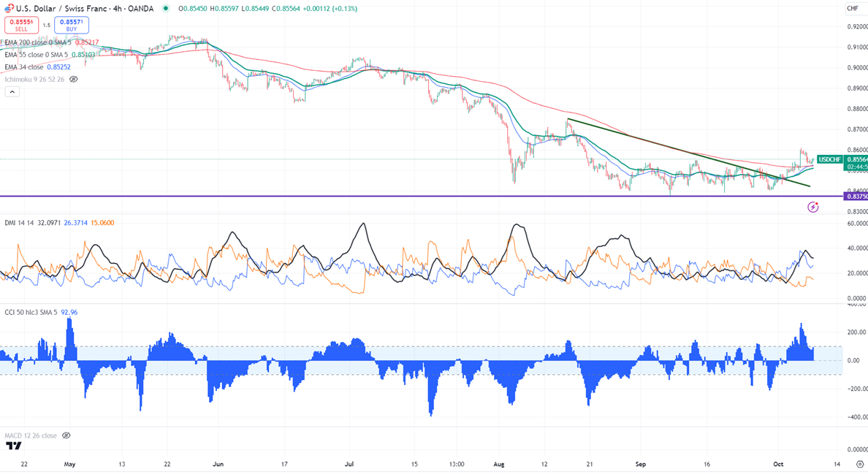Viewport: 868px width, 475px height.
Task: Click the DMI ADX value 32.0971
Action: coord(49,223)
